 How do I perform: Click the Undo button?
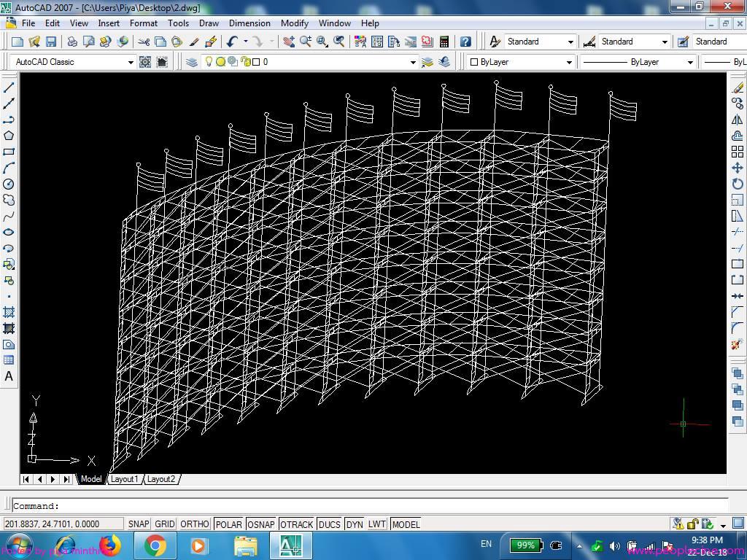tap(232, 42)
